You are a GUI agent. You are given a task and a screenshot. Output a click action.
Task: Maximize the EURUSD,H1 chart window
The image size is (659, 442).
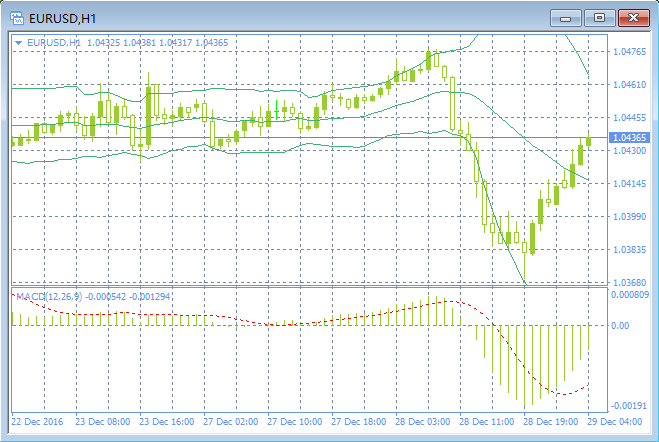599,18
